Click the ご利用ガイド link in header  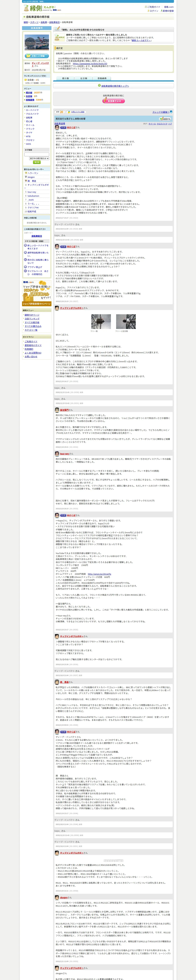[154, 7]
